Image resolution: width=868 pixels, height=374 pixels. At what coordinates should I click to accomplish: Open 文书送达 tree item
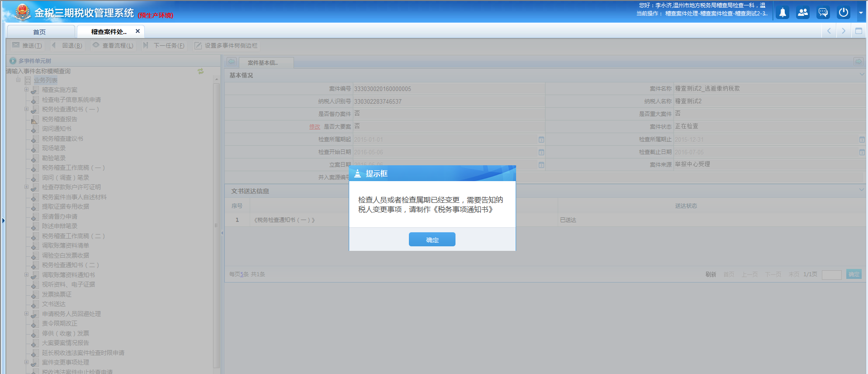pos(54,304)
